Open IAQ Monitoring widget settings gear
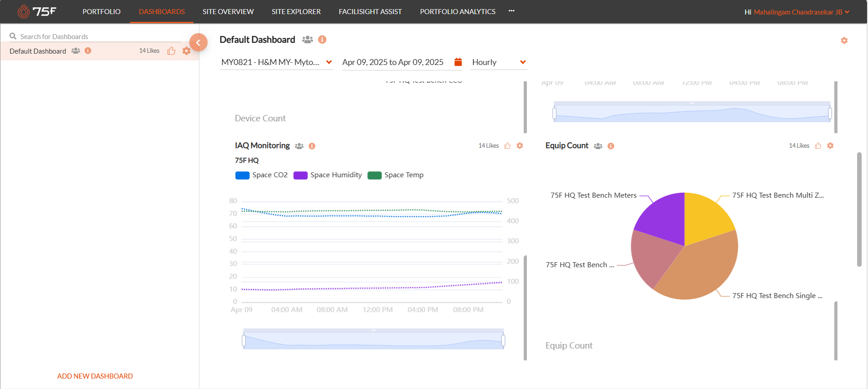 [x=520, y=146]
